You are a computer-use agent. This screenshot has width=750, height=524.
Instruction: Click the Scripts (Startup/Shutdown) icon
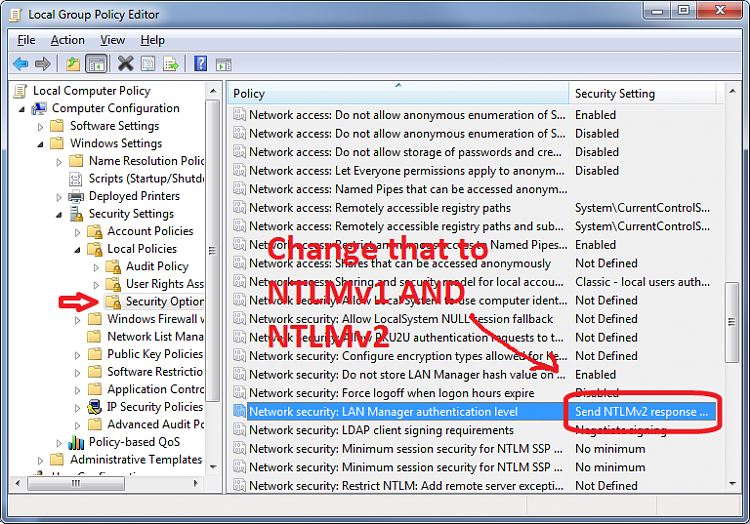pyautogui.click(x=76, y=179)
